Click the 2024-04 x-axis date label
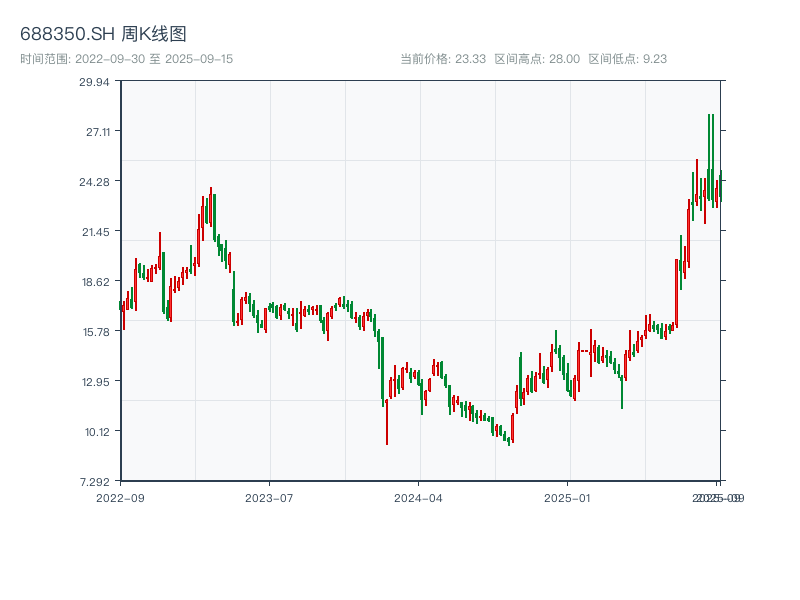This screenshot has width=800, height=600. click(419, 497)
